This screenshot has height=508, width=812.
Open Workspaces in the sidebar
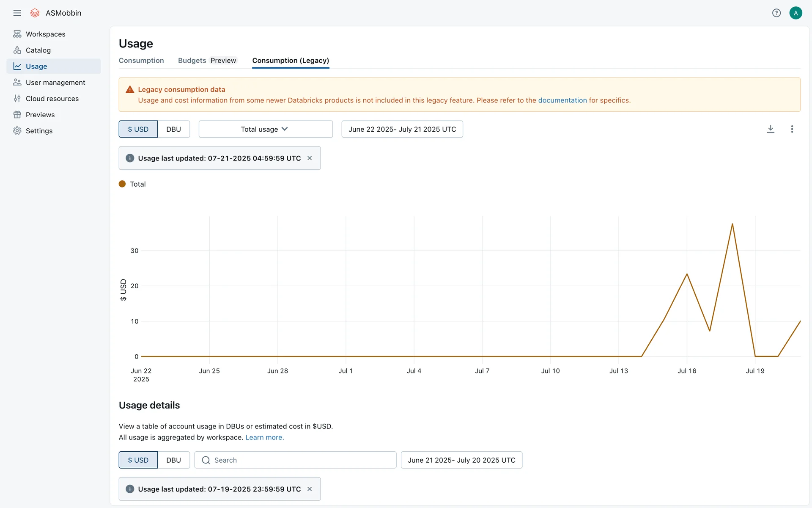pyautogui.click(x=45, y=34)
